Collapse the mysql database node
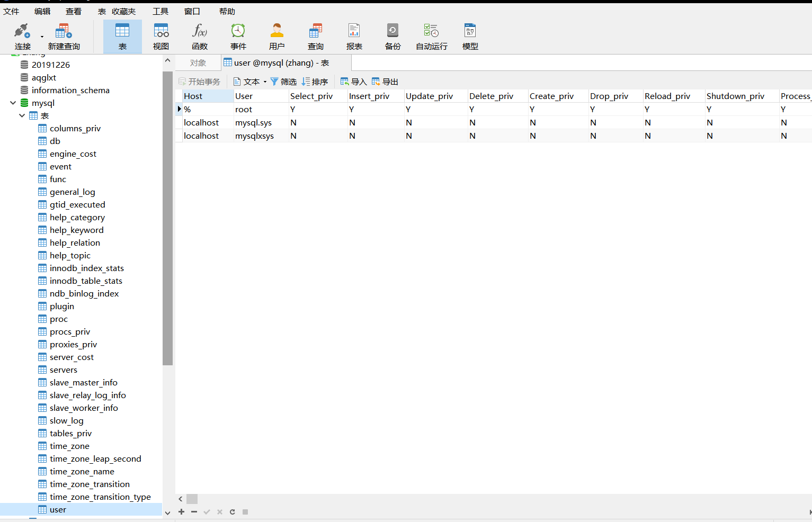812x522 pixels. pos(13,103)
